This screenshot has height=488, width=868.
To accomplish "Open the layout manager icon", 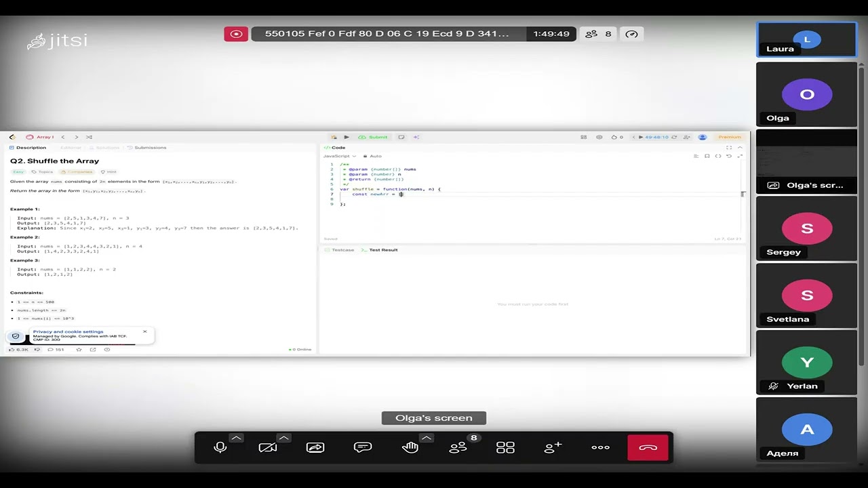I will [x=584, y=137].
